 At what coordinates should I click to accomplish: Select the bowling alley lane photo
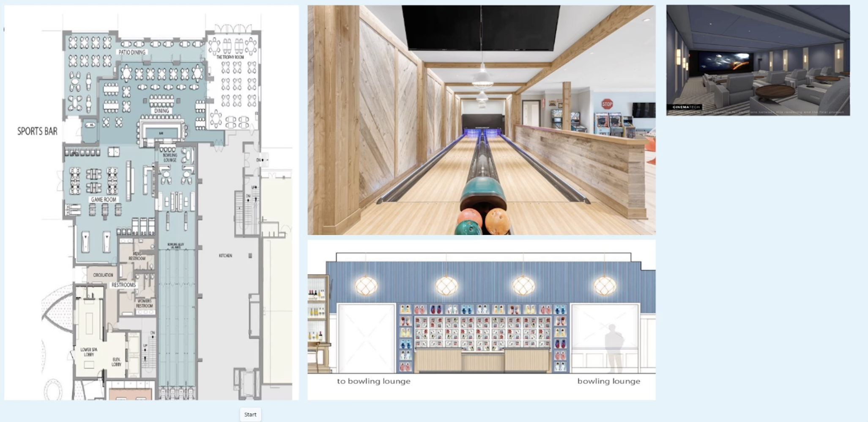click(481, 120)
